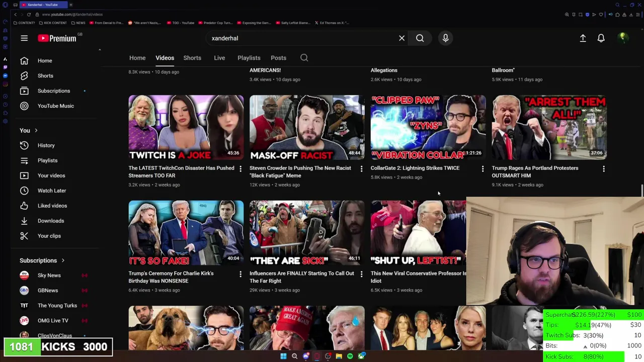Image resolution: width=644 pixels, height=362 pixels.
Task: Open YouTube Music in the sidebar
Action: [55, 106]
